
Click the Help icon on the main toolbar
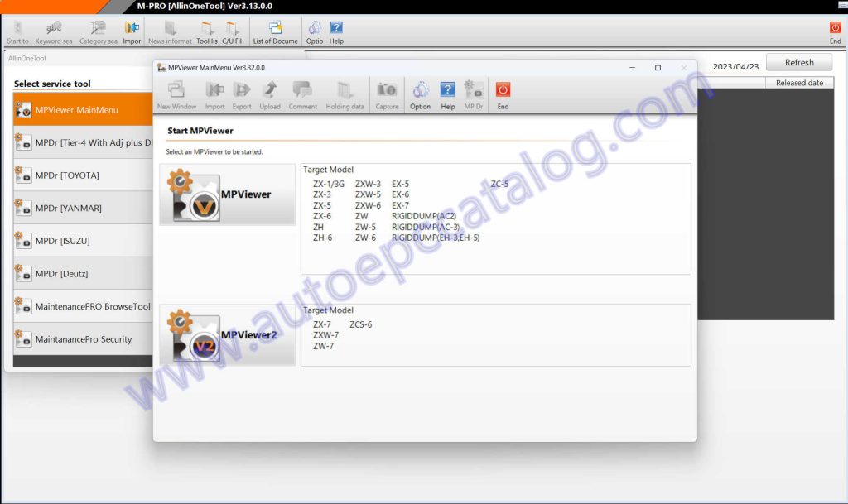pyautogui.click(x=335, y=31)
